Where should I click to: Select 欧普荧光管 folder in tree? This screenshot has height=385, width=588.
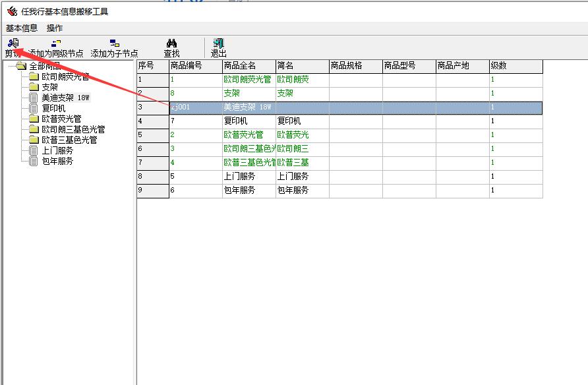[x=61, y=119]
